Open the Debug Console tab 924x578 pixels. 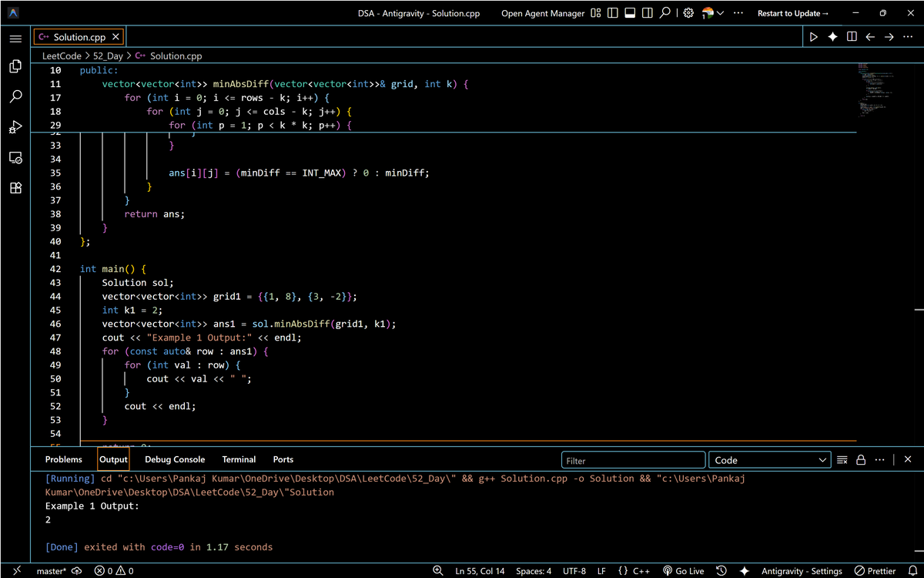click(175, 459)
